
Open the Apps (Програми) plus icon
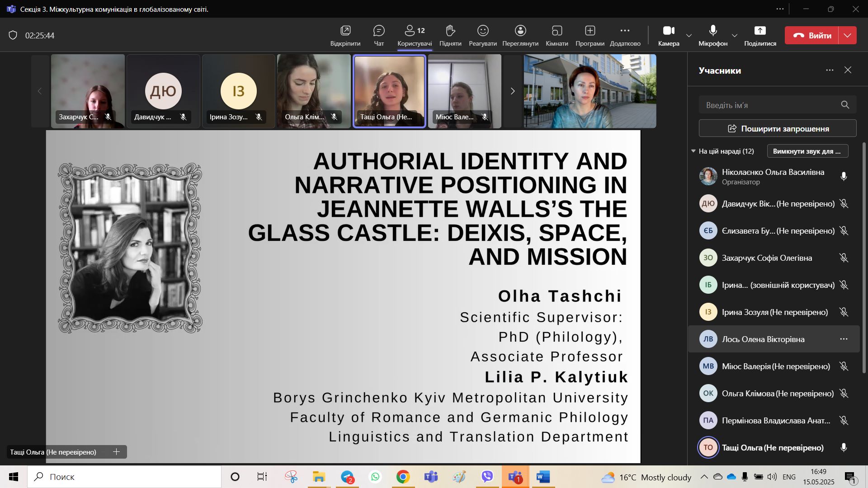590,31
